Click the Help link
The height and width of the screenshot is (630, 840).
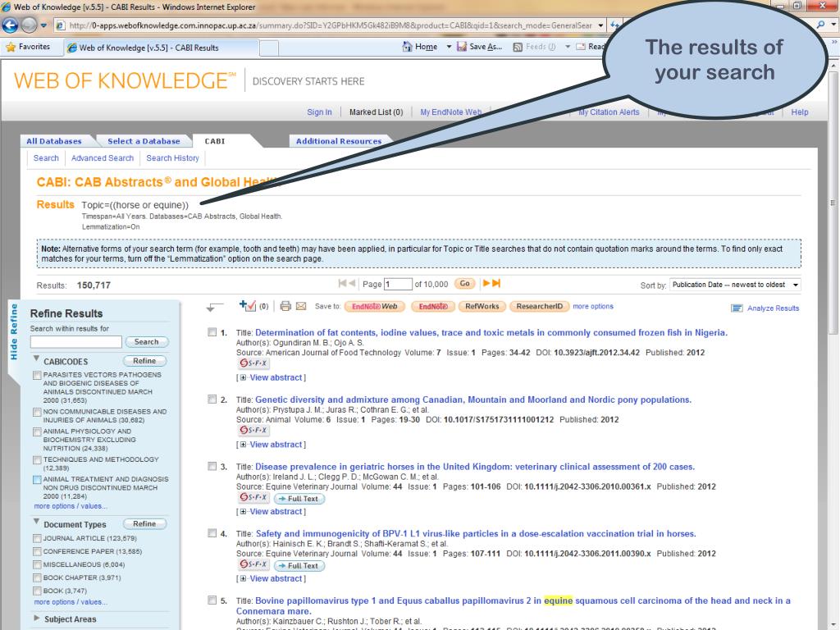click(x=799, y=112)
